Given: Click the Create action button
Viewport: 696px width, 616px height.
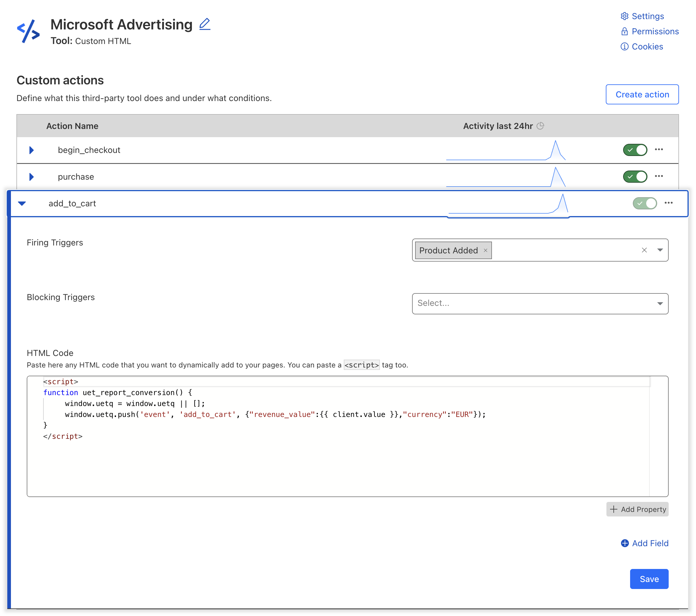Looking at the screenshot, I should [642, 94].
